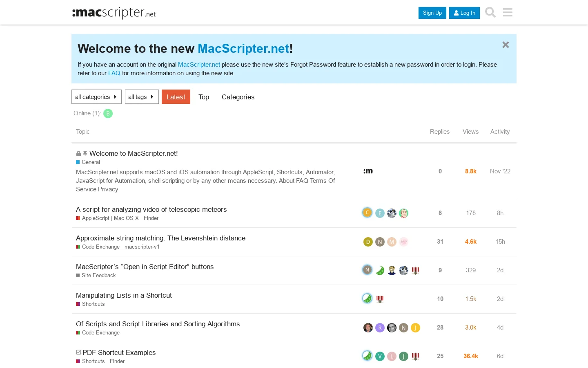Click avatar D on the Levenshtein distance topic

tap(368, 242)
